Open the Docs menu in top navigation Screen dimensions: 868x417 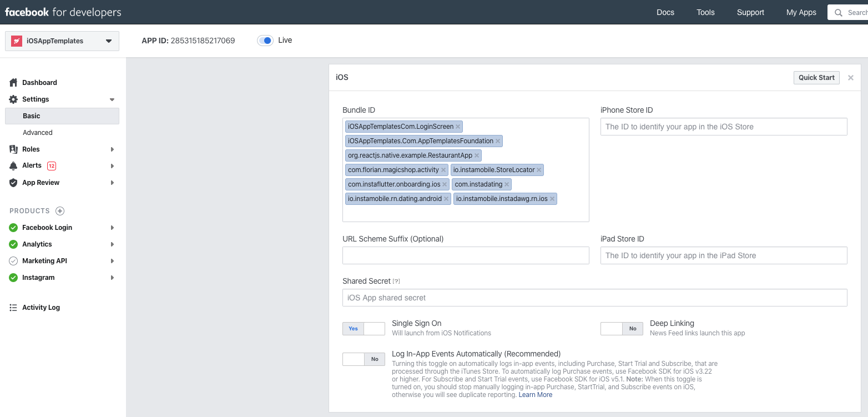[665, 12]
